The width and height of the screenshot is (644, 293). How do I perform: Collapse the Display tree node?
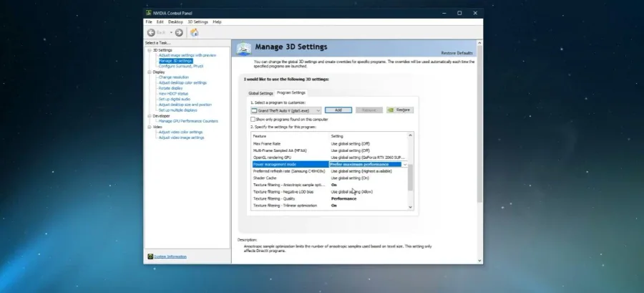[150, 72]
